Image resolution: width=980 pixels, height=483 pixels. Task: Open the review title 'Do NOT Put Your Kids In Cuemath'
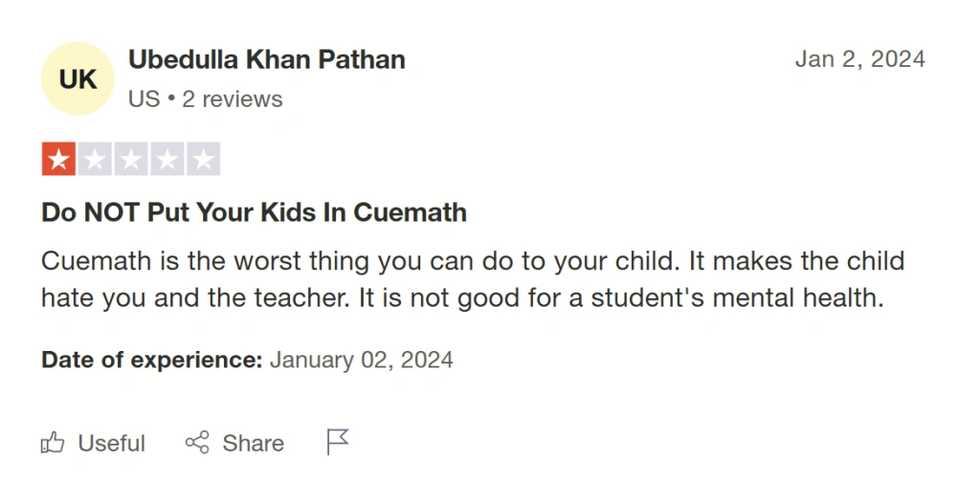click(254, 212)
